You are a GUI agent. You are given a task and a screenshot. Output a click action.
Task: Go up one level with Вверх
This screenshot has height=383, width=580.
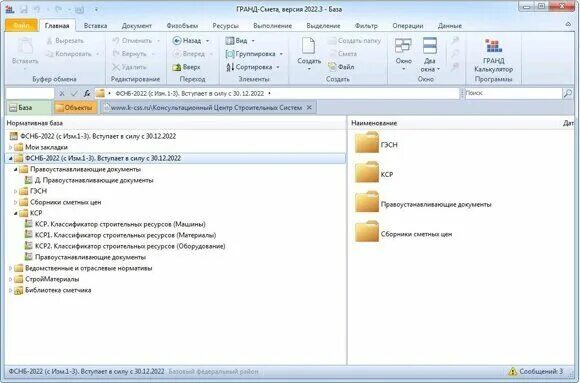(x=186, y=67)
